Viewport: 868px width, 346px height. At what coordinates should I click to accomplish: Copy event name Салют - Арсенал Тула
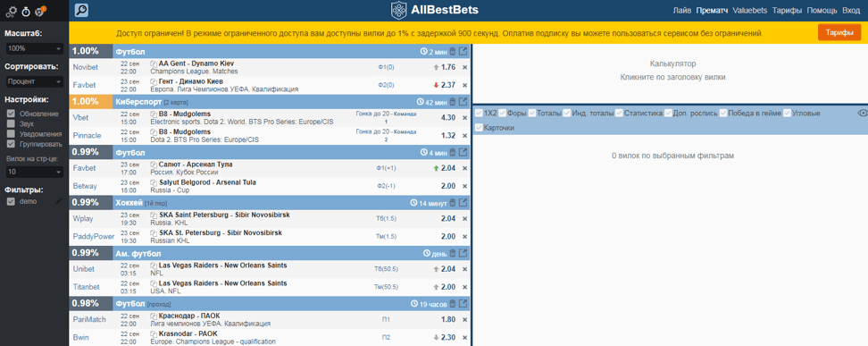(x=154, y=165)
